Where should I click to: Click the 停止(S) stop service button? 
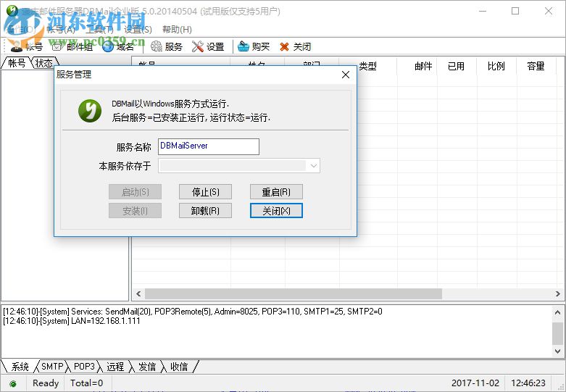click(205, 192)
